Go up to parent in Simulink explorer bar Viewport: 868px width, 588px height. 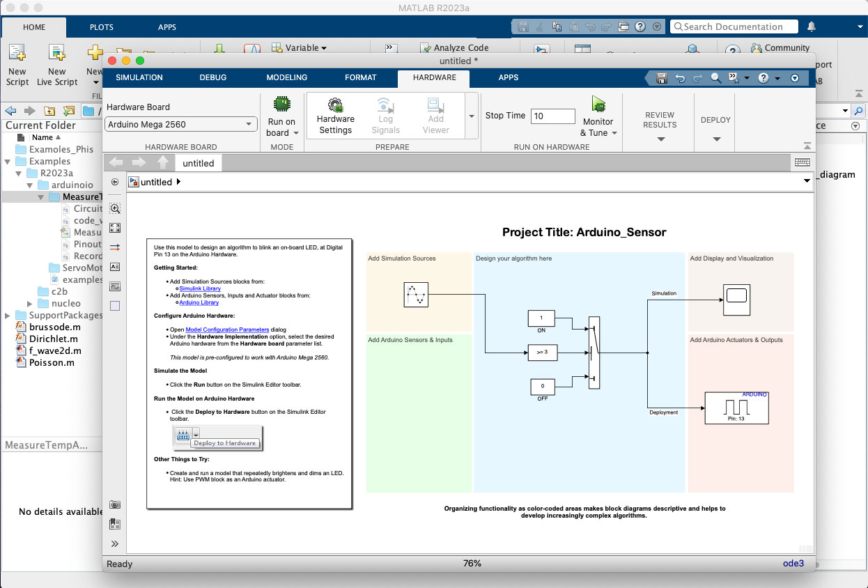click(163, 162)
